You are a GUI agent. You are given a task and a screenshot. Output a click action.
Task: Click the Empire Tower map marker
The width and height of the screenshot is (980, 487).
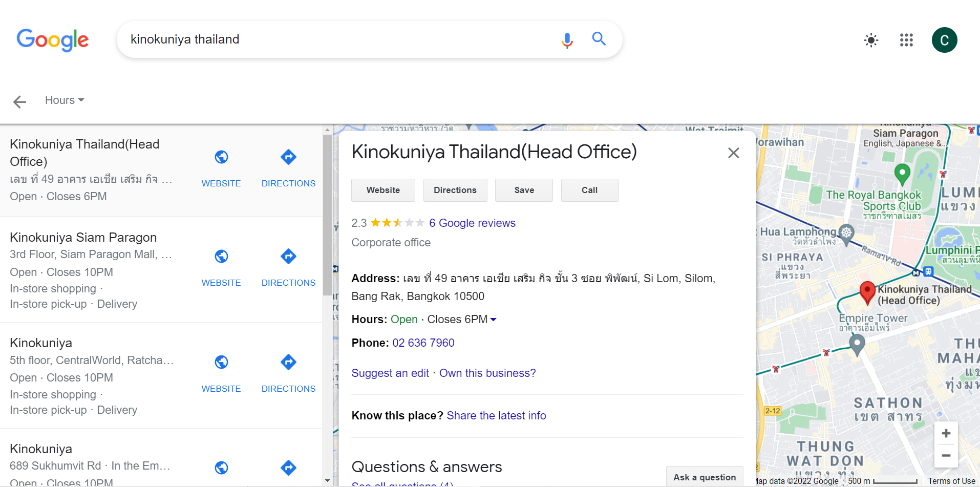857,345
